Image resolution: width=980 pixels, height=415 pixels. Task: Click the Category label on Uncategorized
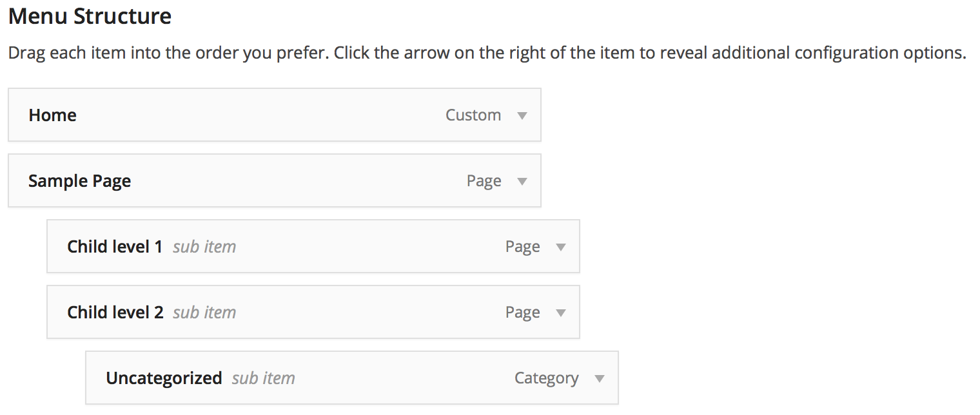tap(547, 378)
